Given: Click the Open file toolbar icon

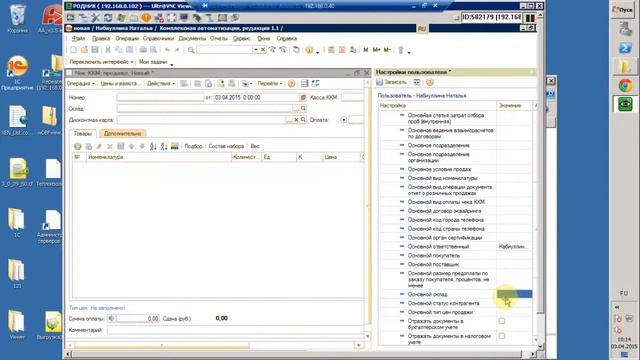Looking at the screenshot, I should pos(84,50).
